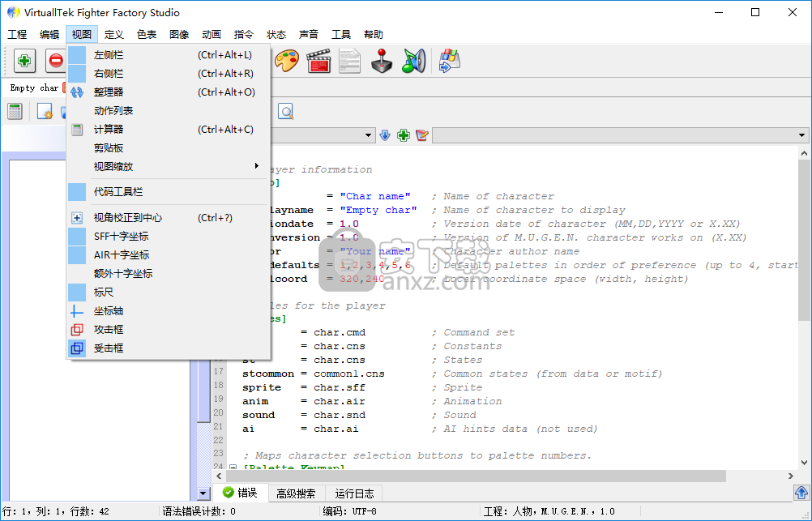
Task: Open the 图像 menu
Action: pos(179,35)
